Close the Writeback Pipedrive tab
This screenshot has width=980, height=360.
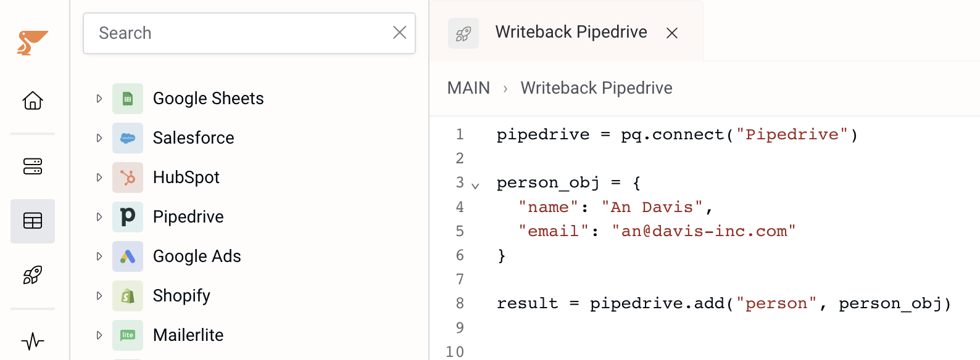tap(672, 33)
